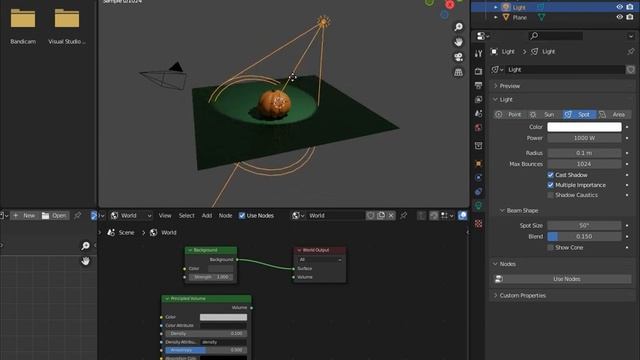Hide the Light object with eye icon
The image size is (640, 360).
619,7
